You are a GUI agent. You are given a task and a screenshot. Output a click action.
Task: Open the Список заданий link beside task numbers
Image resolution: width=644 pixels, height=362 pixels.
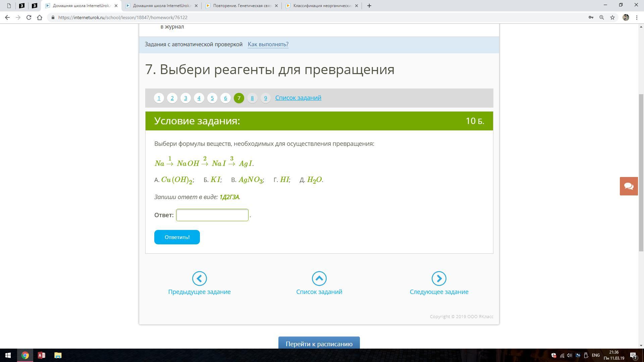coord(298,98)
